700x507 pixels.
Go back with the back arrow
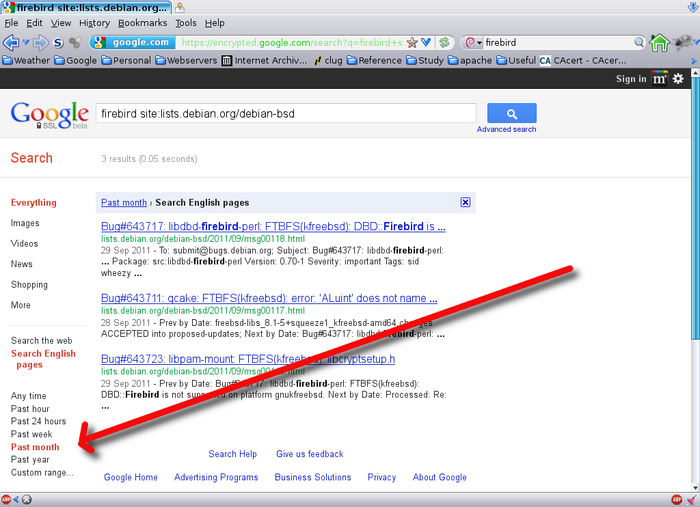pyautogui.click(x=11, y=43)
